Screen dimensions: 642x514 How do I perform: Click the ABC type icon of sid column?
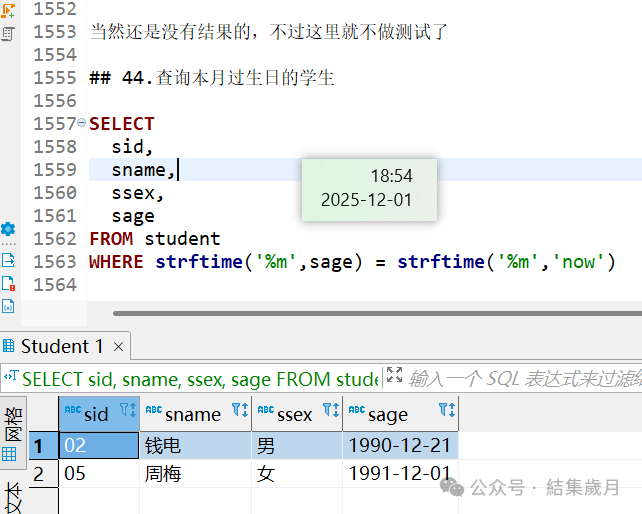click(72, 409)
